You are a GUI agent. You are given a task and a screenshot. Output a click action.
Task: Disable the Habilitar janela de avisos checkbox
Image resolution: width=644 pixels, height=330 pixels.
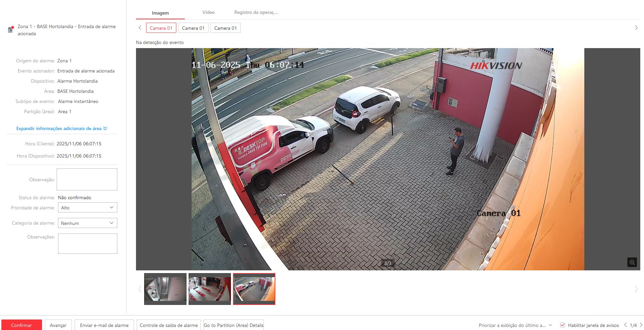[563, 325]
